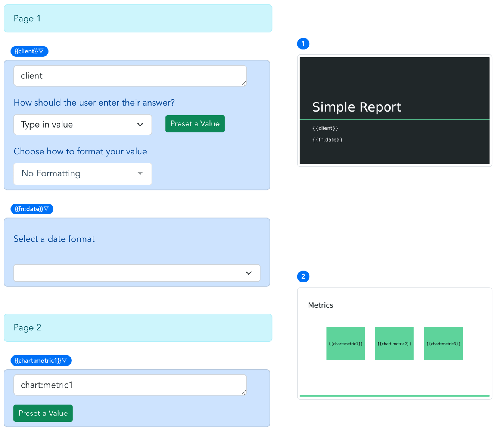Select the {{chart:metric3}} green swatch in Metrics preview

(443, 343)
